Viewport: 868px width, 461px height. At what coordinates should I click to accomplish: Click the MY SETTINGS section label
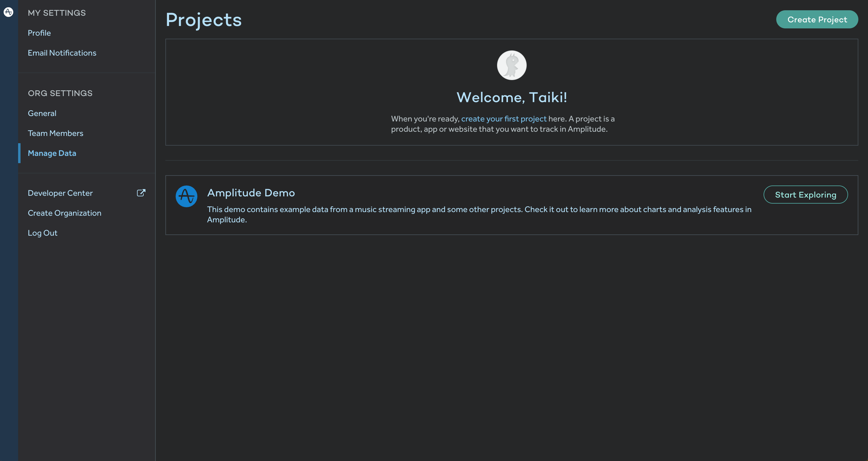pyautogui.click(x=57, y=13)
